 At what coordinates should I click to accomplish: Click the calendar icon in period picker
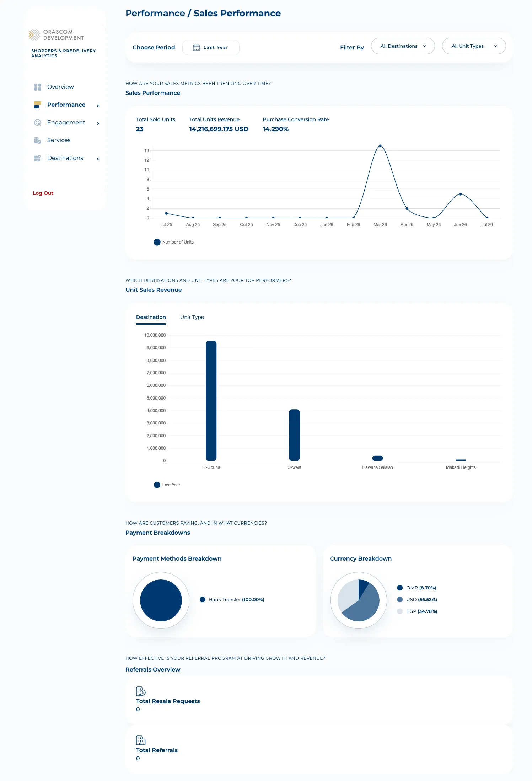click(x=196, y=48)
